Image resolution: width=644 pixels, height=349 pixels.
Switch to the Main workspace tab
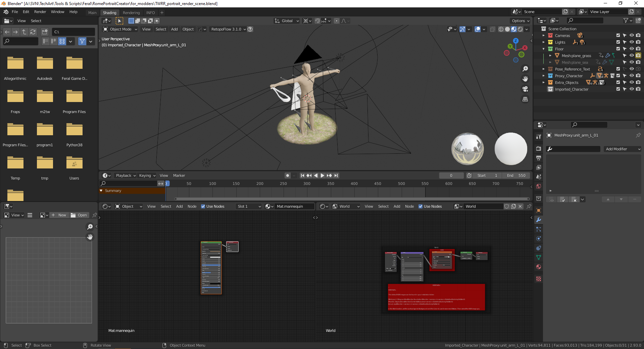pyautogui.click(x=92, y=13)
